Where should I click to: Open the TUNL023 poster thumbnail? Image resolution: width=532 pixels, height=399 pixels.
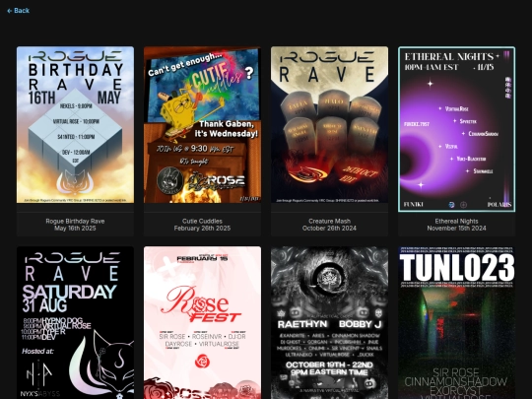[x=457, y=323]
